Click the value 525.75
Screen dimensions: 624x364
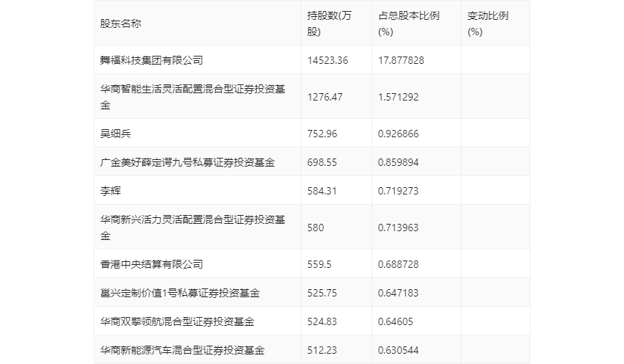(x=322, y=292)
